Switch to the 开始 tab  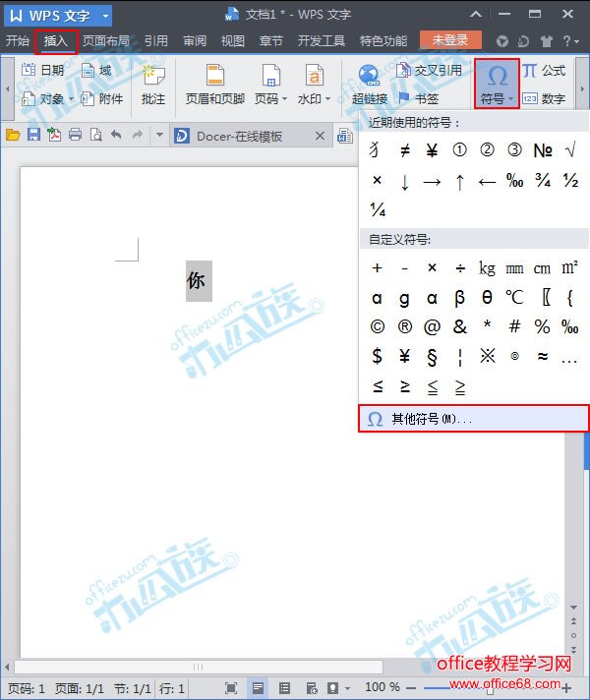[18, 41]
